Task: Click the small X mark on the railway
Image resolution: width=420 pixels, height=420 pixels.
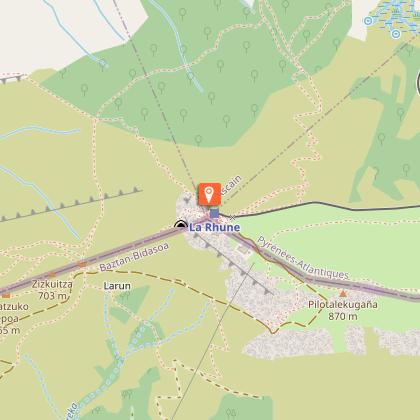Action: tap(233, 218)
